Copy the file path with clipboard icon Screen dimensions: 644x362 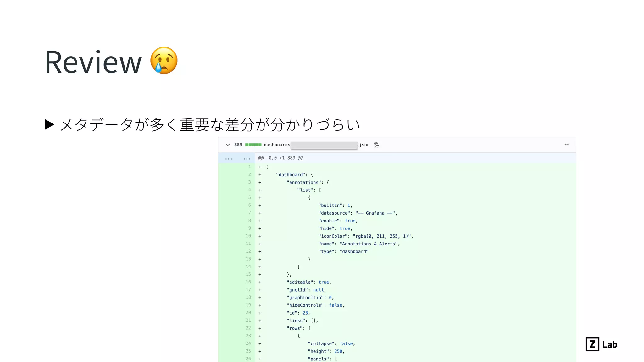[376, 145]
